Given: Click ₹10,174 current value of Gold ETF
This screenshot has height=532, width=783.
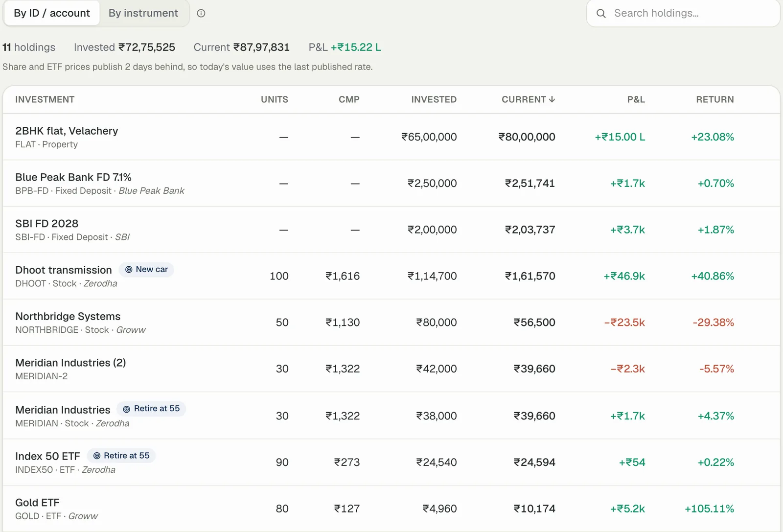Looking at the screenshot, I should 534,509.
